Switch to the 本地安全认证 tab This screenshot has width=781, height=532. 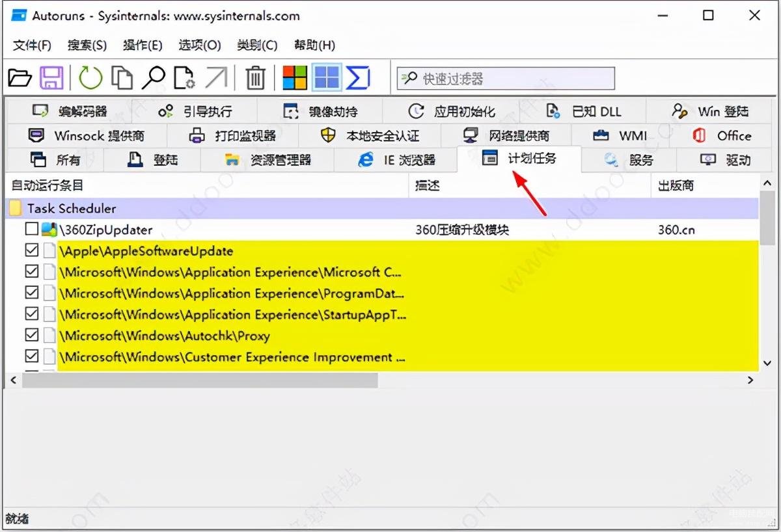pos(370,136)
